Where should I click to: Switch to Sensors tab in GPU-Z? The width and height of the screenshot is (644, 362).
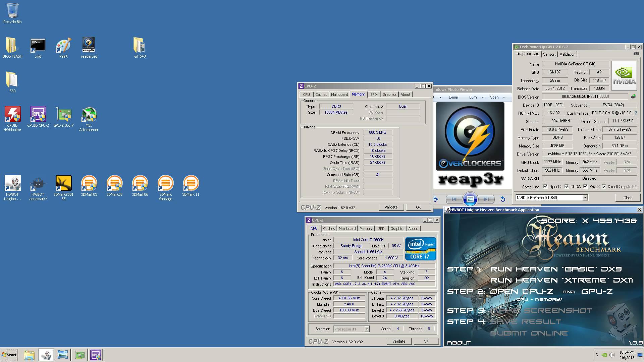tap(549, 54)
